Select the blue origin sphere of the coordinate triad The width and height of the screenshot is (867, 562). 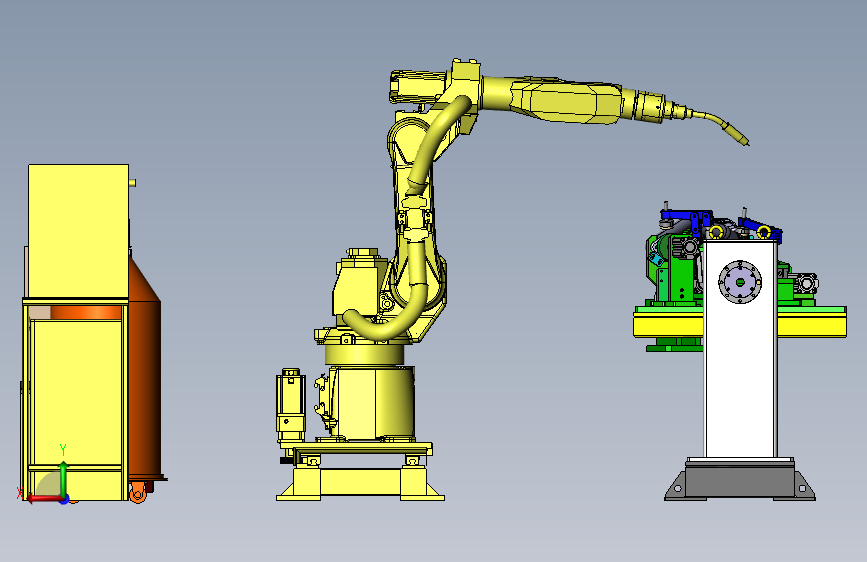pyautogui.click(x=65, y=499)
